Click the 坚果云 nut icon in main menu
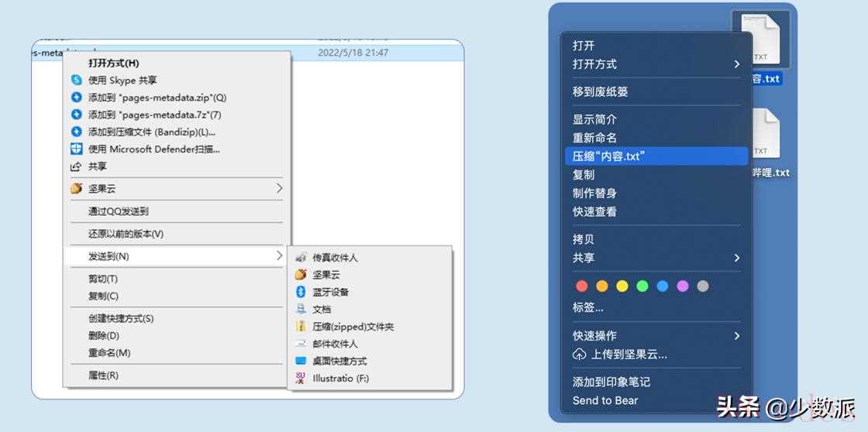The image size is (868, 432). pos(77,189)
